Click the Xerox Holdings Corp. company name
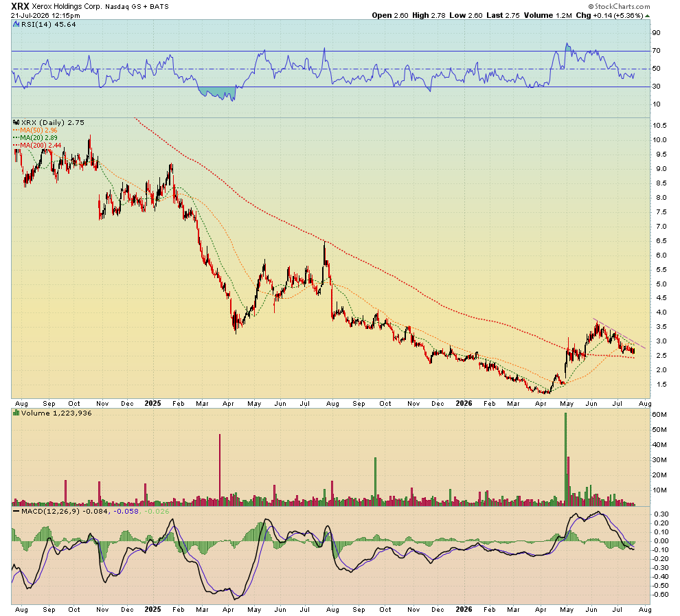The height and width of the screenshot is (616, 680). click(67, 7)
